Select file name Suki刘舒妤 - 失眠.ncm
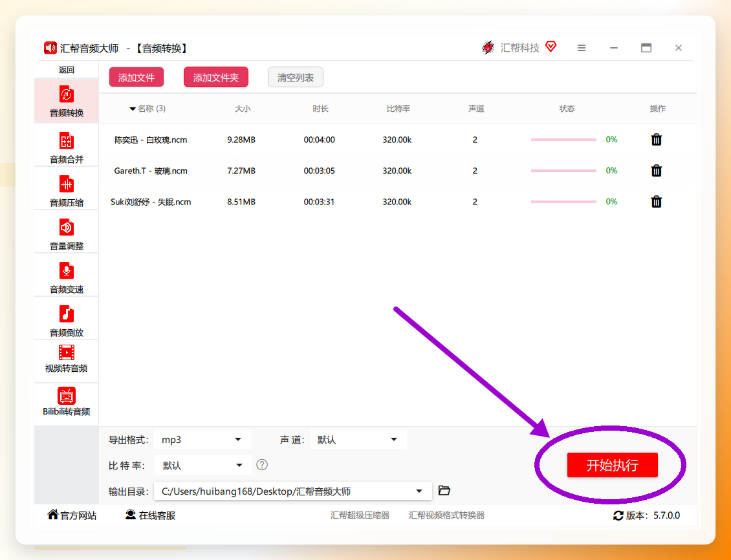The width and height of the screenshot is (731, 560). coord(151,202)
